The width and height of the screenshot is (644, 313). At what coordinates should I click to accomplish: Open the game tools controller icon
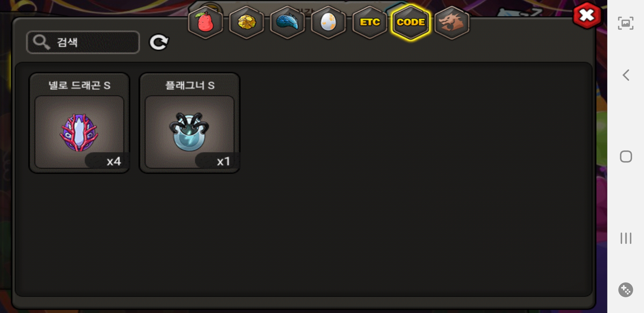[x=626, y=290]
